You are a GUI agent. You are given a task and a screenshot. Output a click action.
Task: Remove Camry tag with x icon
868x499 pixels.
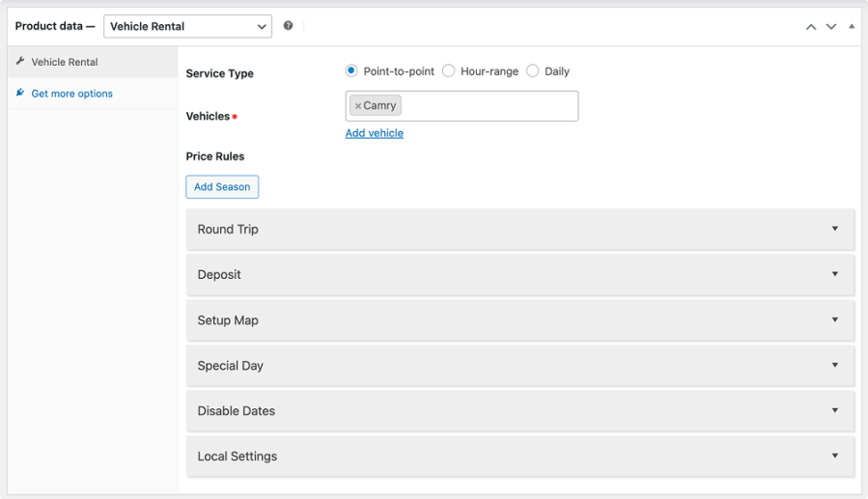point(358,106)
